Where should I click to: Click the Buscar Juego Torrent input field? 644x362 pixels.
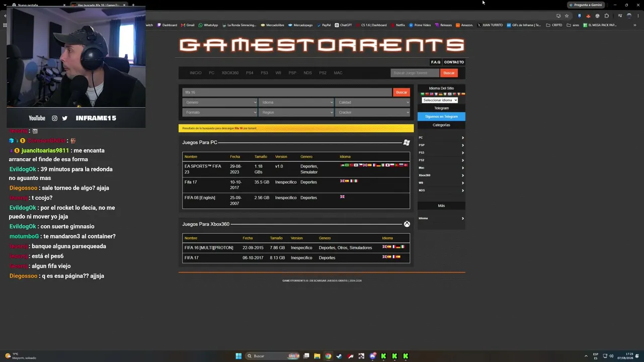click(x=415, y=73)
